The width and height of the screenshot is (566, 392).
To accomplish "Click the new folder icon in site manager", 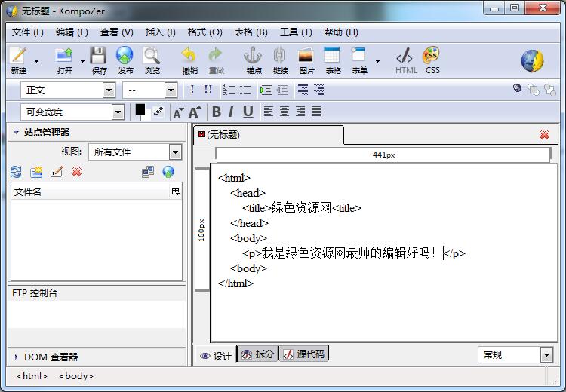I will [x=36, y=172].
